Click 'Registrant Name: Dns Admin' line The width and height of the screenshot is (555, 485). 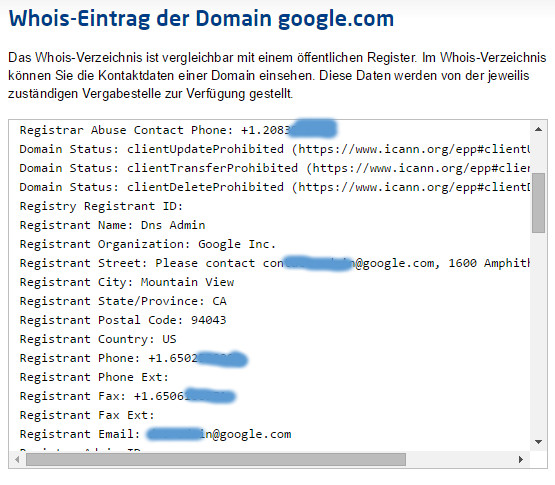coord(113,225)
